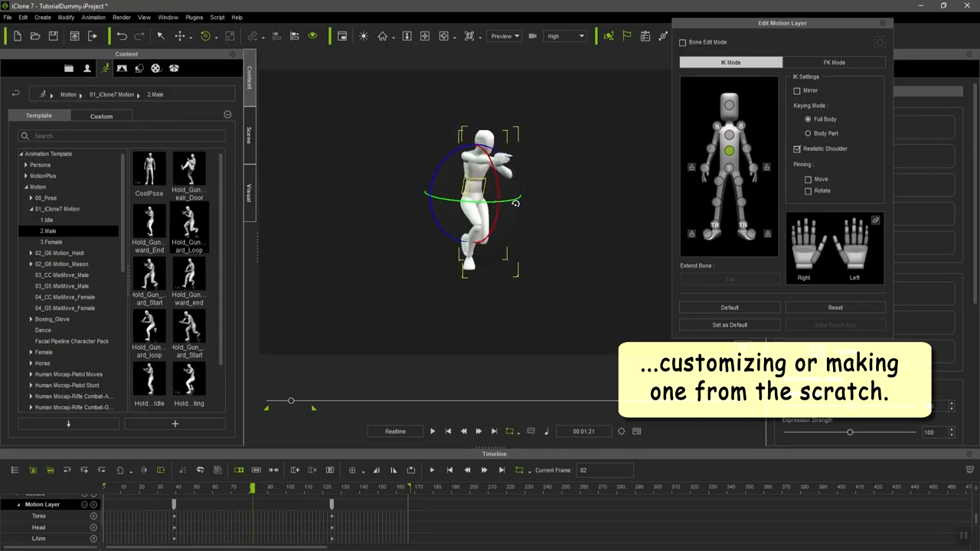Close the Edit Motion Layer panel
Viewport: 980px width, 551px height.
883,23
